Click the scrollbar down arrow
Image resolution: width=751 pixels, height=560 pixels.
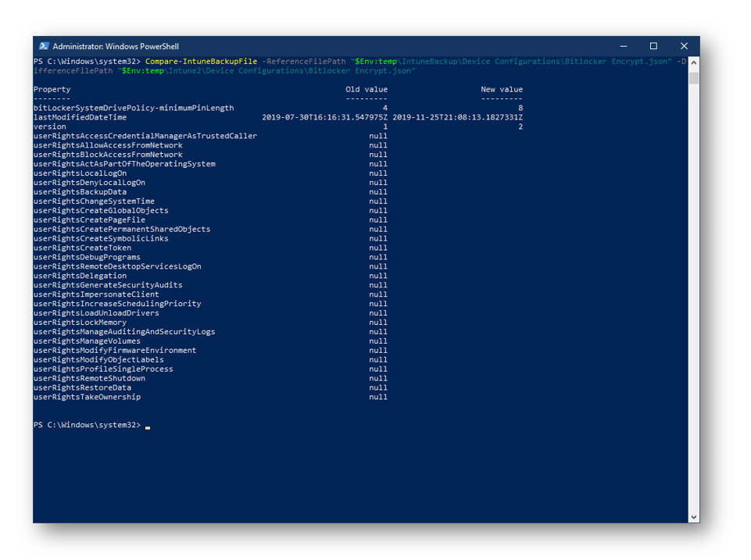pos(693,517)
